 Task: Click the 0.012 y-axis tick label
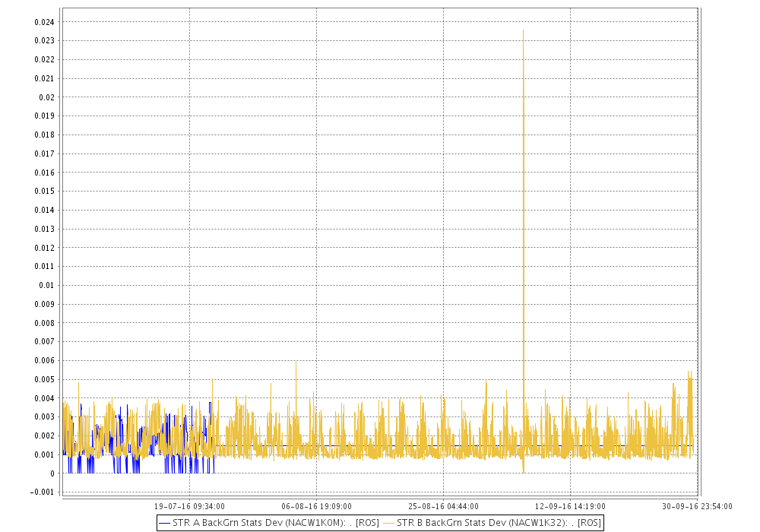[44, 248]
